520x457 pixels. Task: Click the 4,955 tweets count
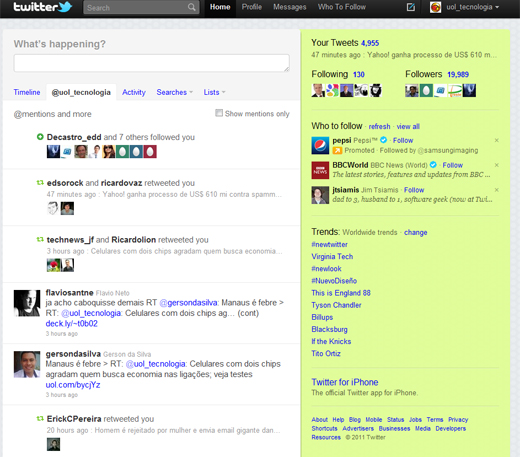click(x=370, y=43)
